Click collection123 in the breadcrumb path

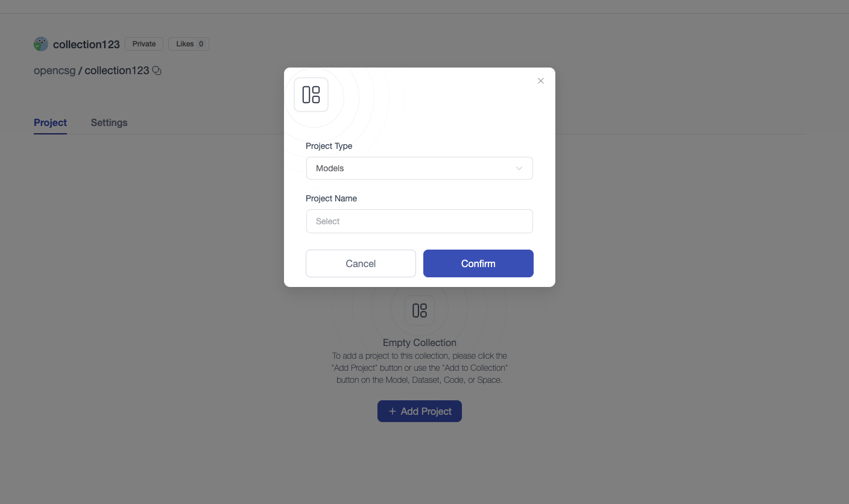pyautogui.click(x=116, y=71)
